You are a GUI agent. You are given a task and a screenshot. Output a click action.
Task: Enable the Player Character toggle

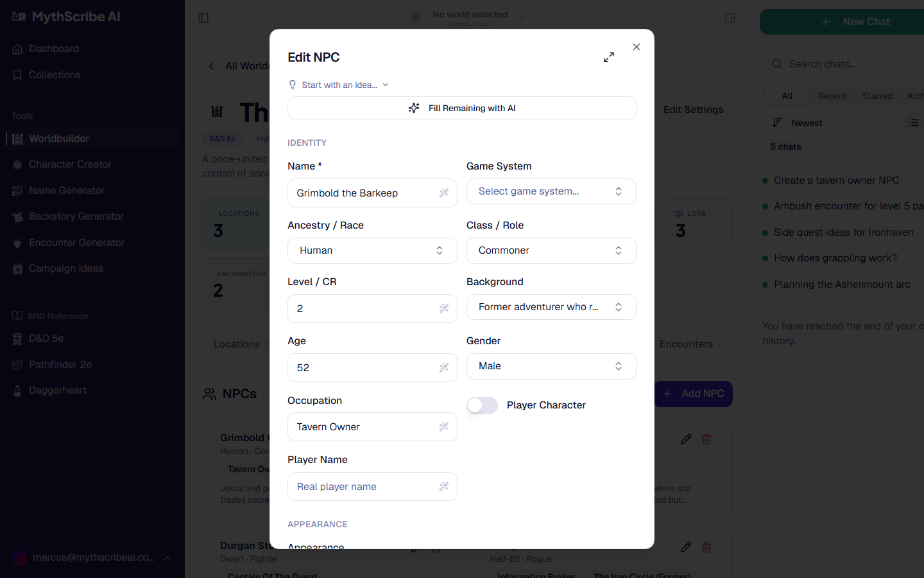pos(482,405)
